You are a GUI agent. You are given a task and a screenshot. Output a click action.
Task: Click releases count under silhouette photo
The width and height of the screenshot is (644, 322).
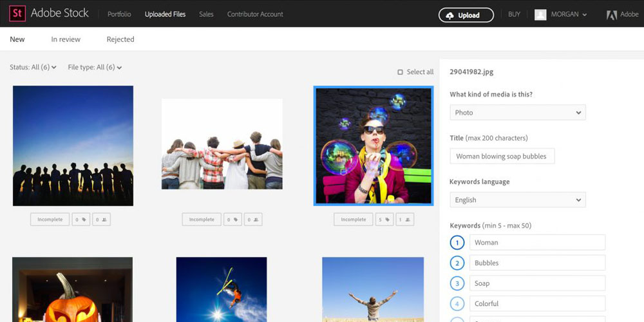pos(101,220)
